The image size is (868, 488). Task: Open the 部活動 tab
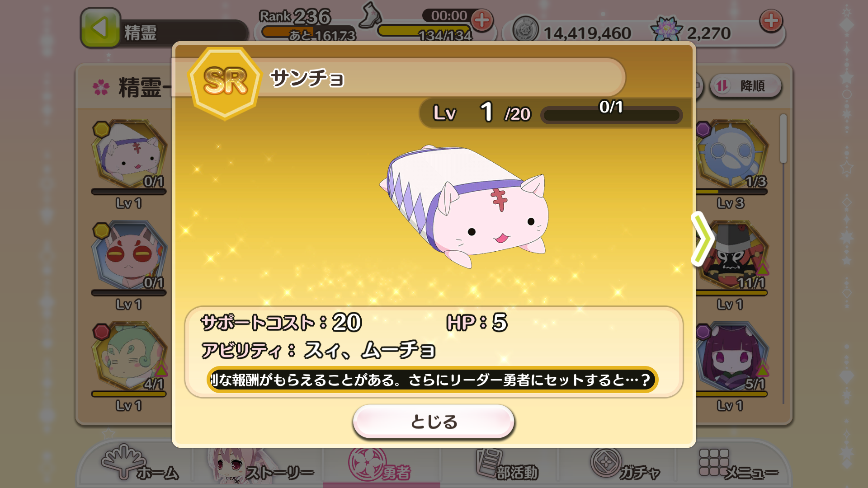(x=506, y=465)
